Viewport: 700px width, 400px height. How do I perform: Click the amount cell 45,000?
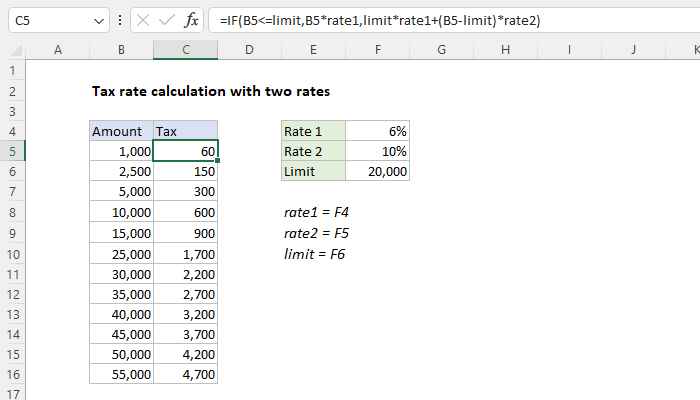point(121,334)
